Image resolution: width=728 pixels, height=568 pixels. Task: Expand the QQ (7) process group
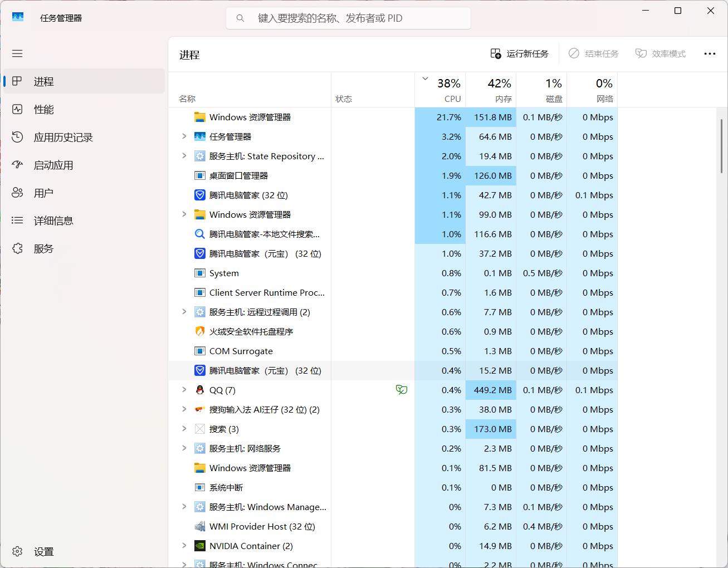point(184,390)
